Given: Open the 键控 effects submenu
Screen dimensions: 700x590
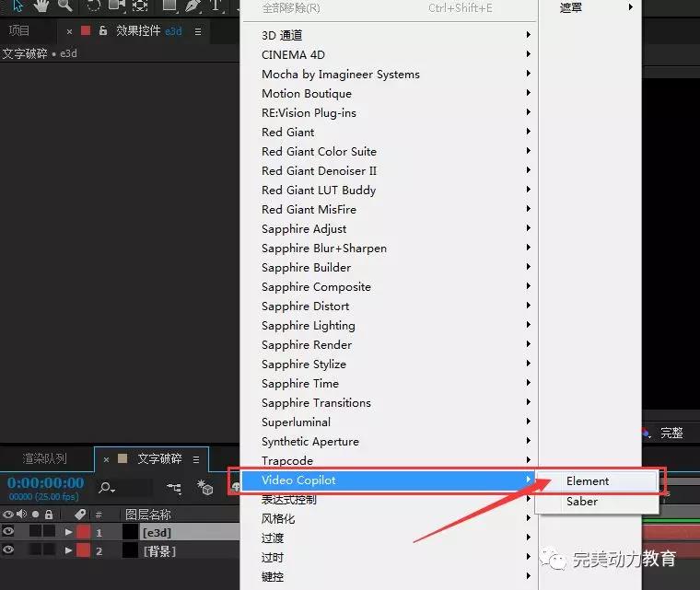Looking at the screenshot, I should (x=388, y=576).
